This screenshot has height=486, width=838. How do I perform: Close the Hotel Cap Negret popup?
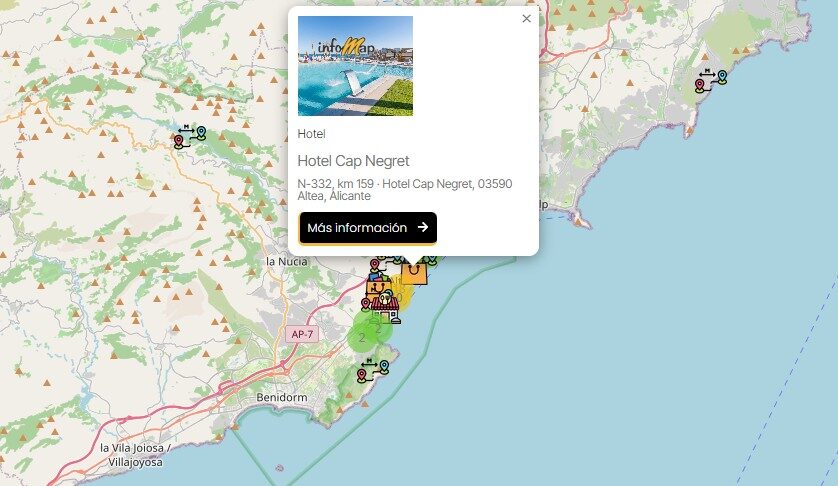(526, 19)
